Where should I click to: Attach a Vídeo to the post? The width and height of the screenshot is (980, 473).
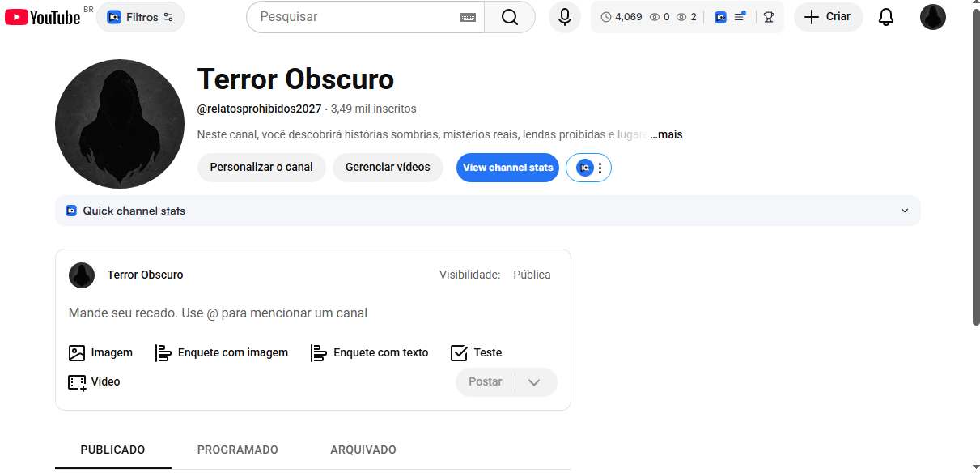pyautogui.click(x=94, y=381)
